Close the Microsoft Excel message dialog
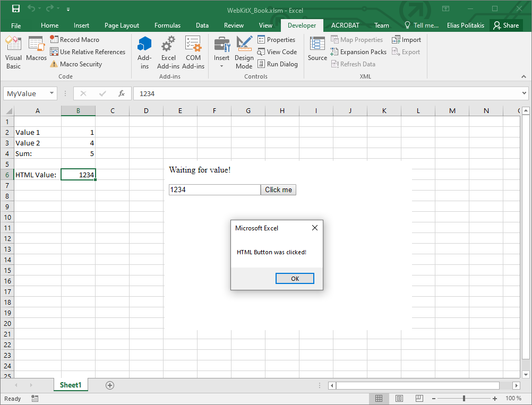Image resolution: width=532 pixels, height=405 pixels. click(x=314, y=228)
